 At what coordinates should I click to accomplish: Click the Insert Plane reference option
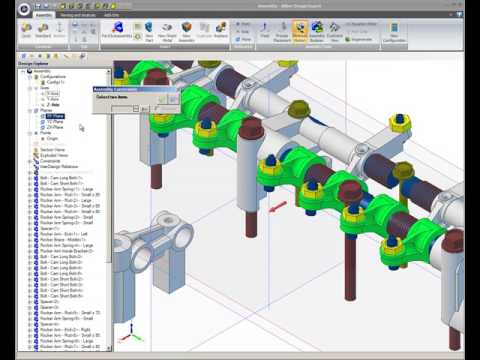pos(243,39)
